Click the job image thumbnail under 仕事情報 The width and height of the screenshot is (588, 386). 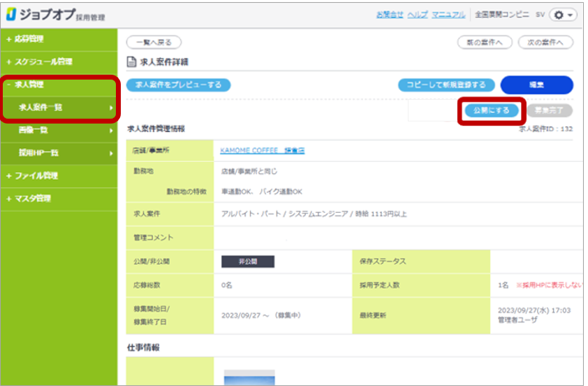point(249,378)
